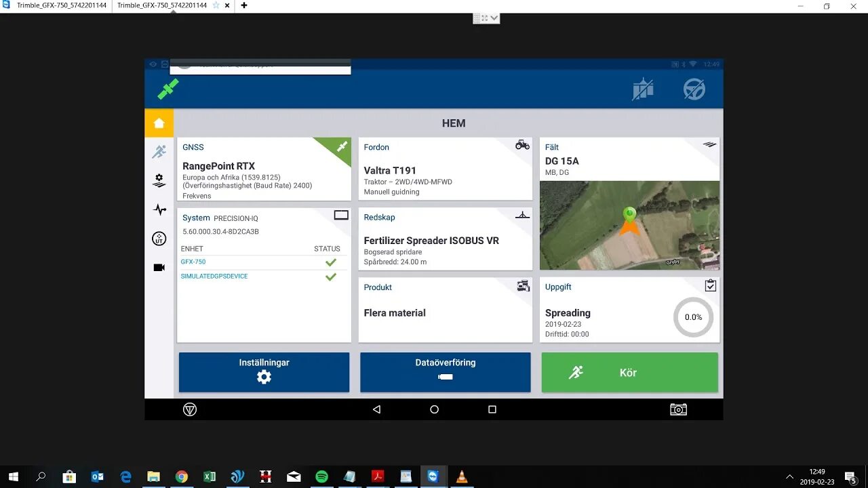Click the green GNSS satellite status icon
868x488 pixels.
[168, 89]
